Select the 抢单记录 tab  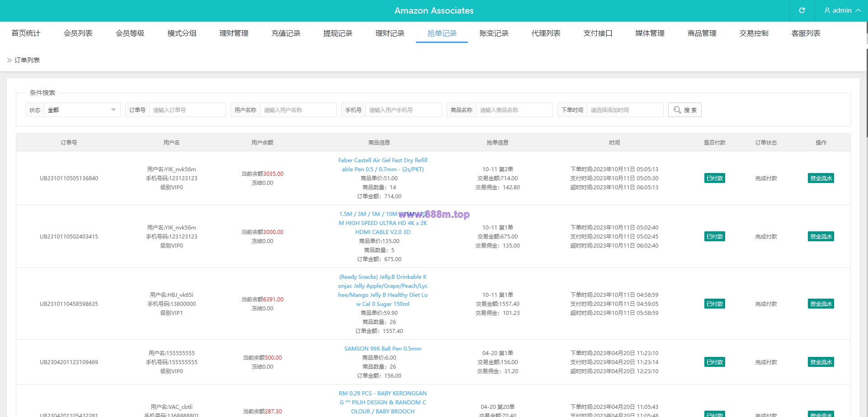coord(442,33)
